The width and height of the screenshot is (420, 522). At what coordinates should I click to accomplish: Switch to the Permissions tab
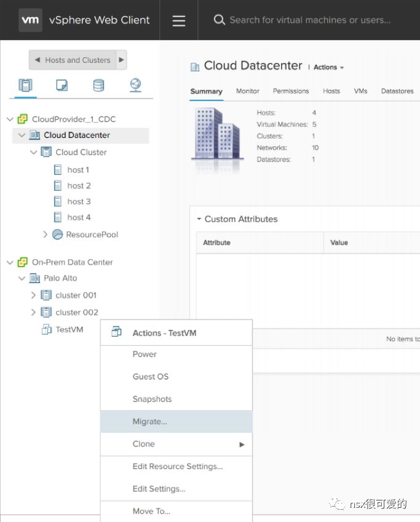pos(291,91)
